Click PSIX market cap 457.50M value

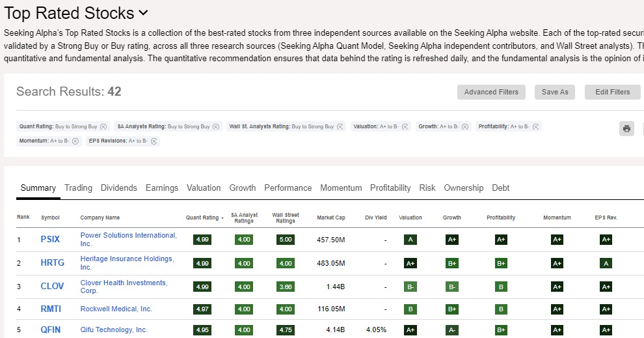coord(330,240)
